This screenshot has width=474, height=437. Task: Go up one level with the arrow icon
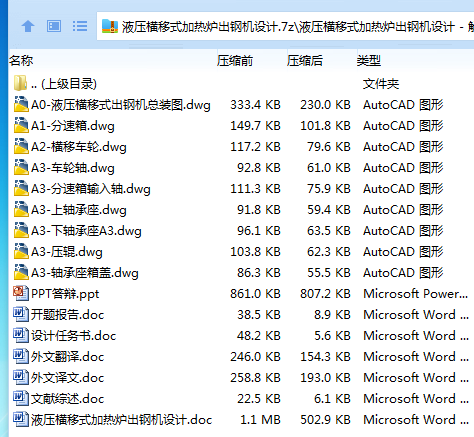coord(28,26)
